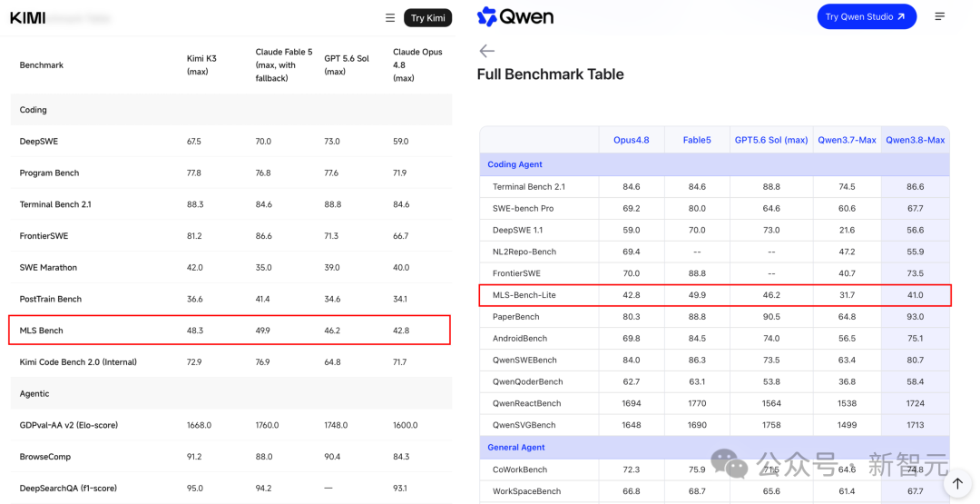
Task: Select the MLS Bench row label
Action: pos(41,331)
